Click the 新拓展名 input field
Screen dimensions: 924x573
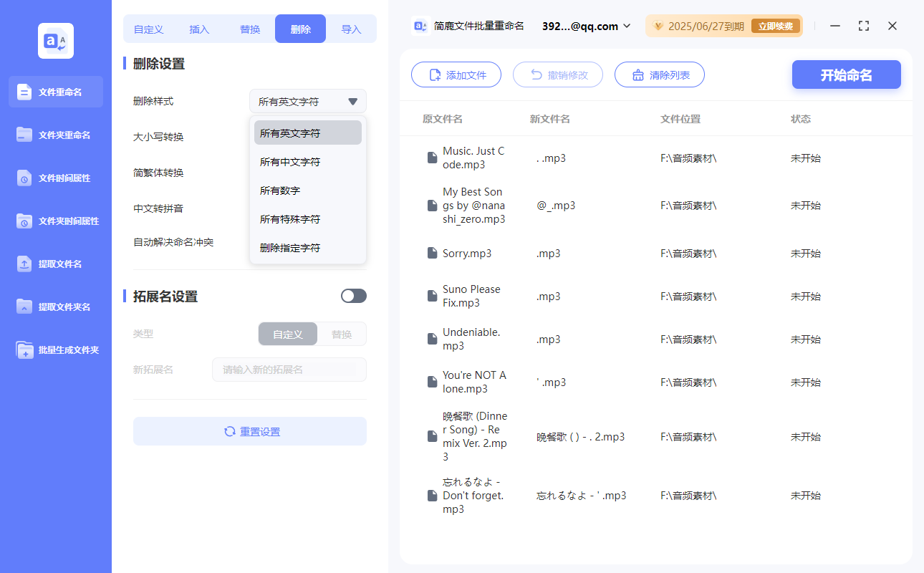click(x=289, y=369)
